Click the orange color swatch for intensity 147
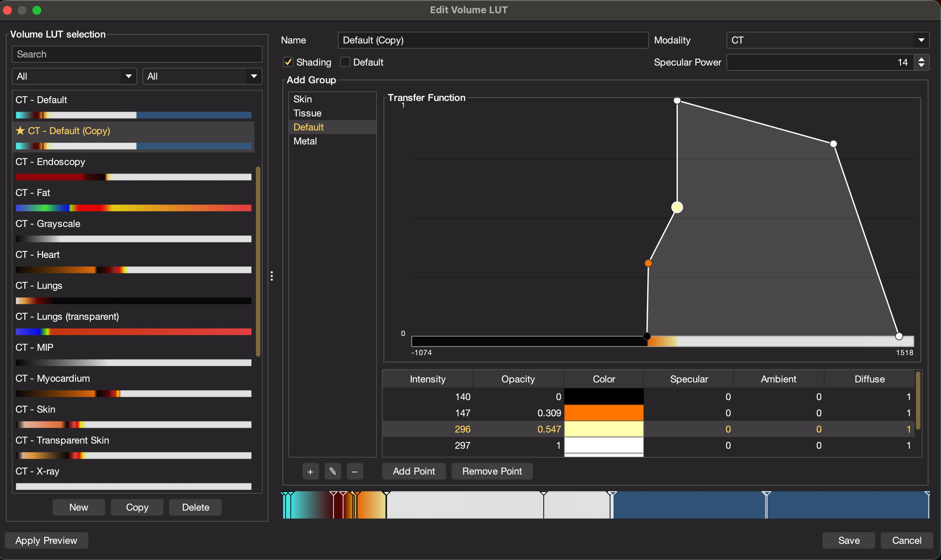 tap(604, 413)
